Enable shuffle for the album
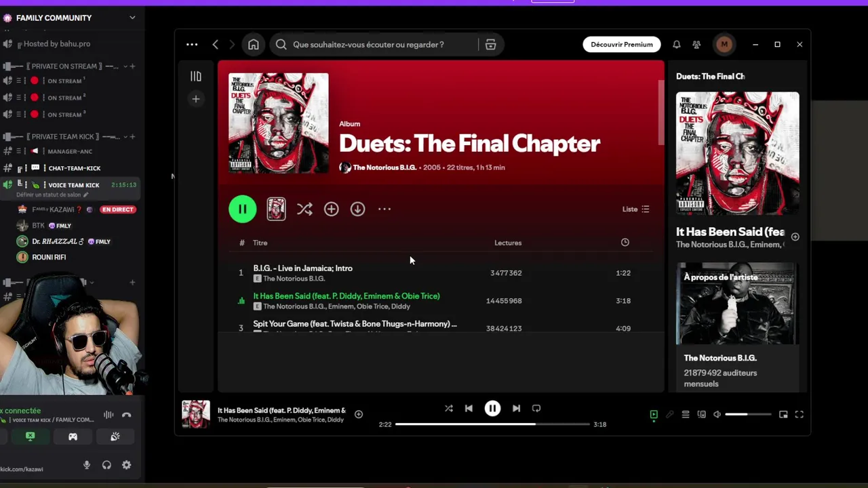 click(304, 209)
